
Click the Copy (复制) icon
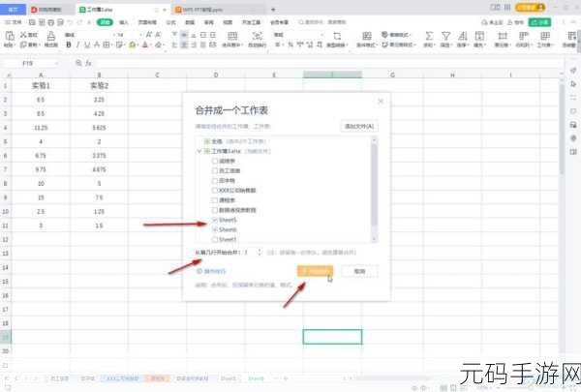point(23,45)
